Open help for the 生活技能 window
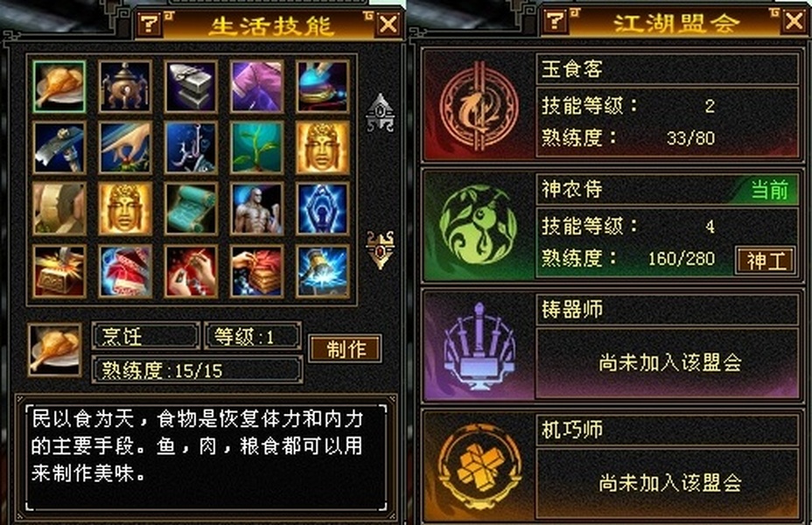The width and height of the screenshot is (812, 525). [149, 24]
